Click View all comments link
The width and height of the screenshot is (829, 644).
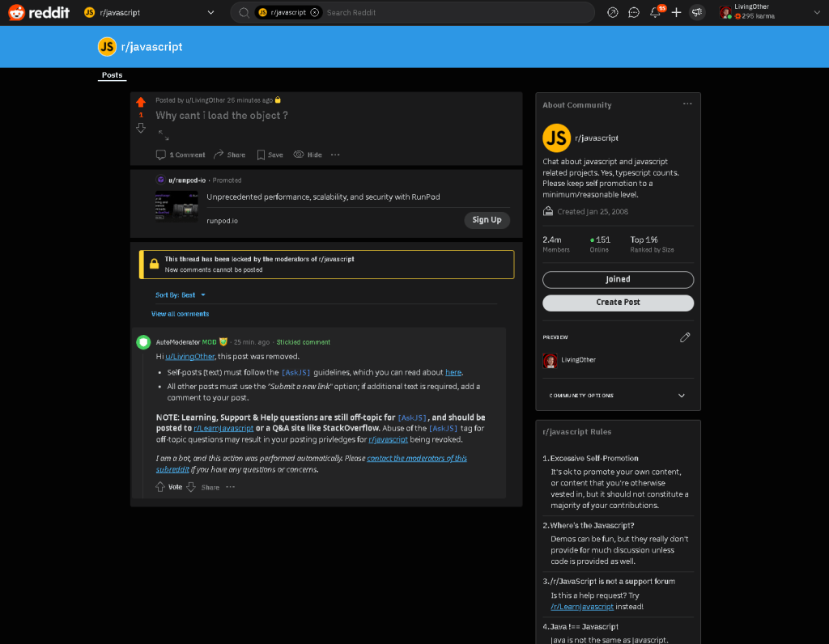pos(180,314)
